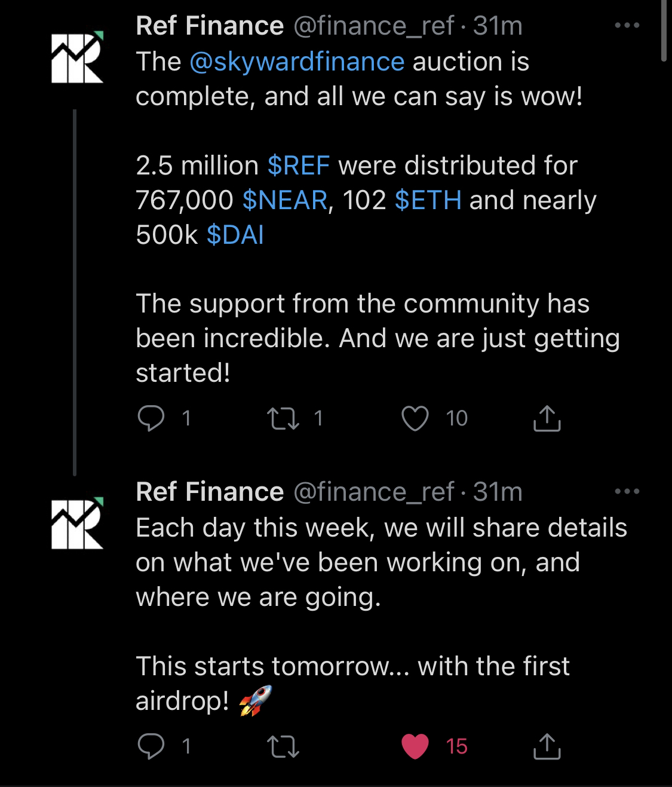Click the scrollbar at right edge
This screenshot has width=672, height=787.
(664, 30)
